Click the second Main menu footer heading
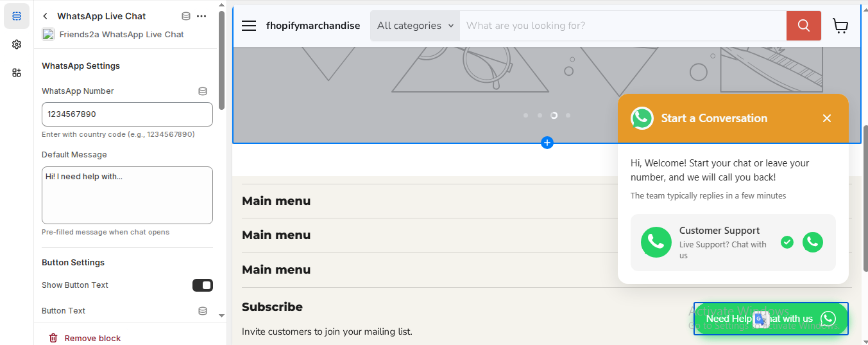This screenshot has height=345, width=868. 276,235
